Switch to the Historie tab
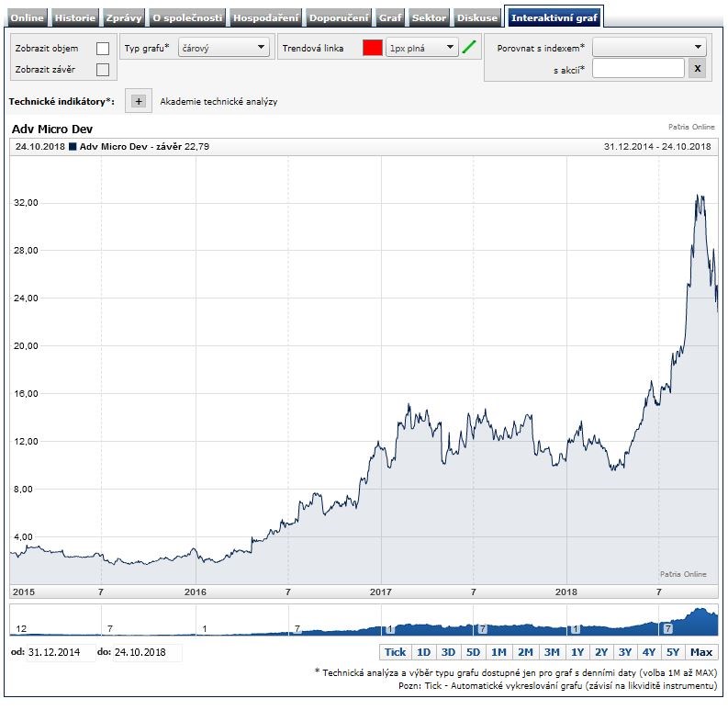 click(74, 17)
